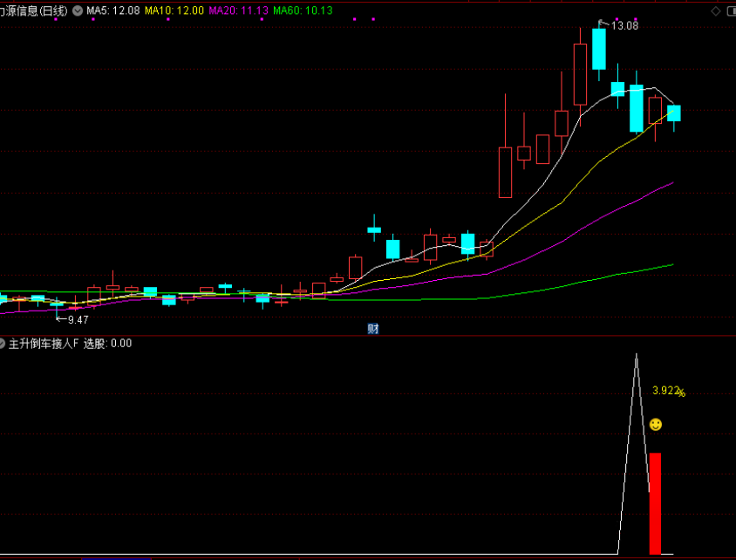
Task: Click the white spike peak in indicator panel
Action: click(637, 356)
